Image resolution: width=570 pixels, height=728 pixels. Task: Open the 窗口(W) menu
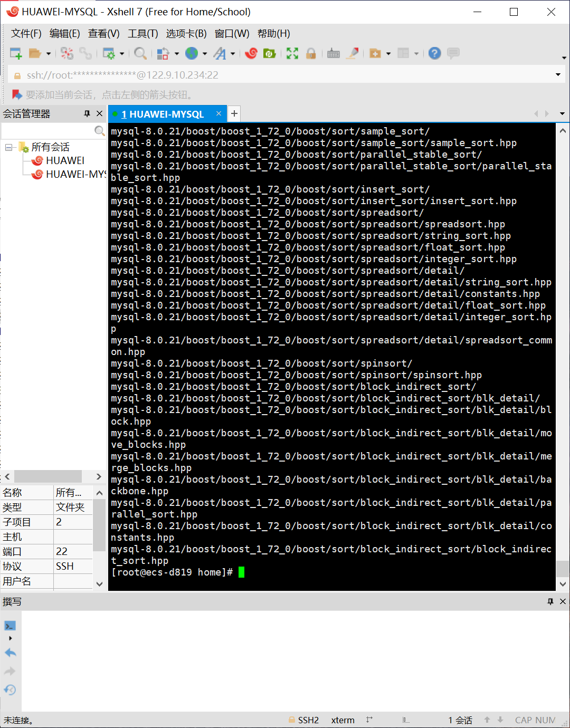[x=232, y=34]
